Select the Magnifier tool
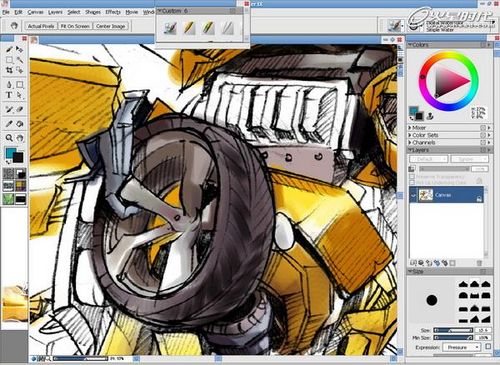500x365 pixels. click(x=9, y=138)
